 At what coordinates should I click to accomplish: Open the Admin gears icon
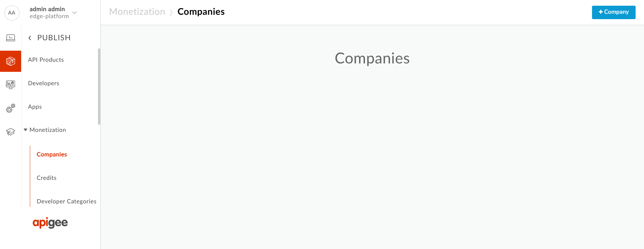(x=10, y=108)
